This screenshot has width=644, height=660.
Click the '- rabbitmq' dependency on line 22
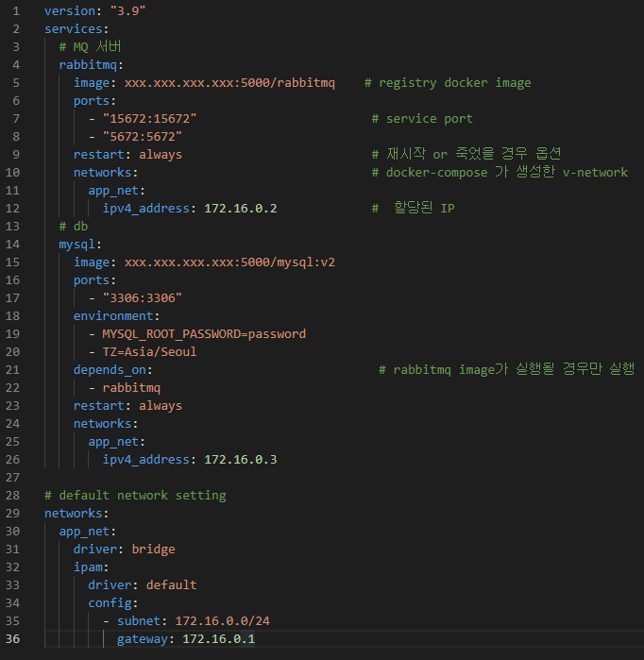click(125, 388)
